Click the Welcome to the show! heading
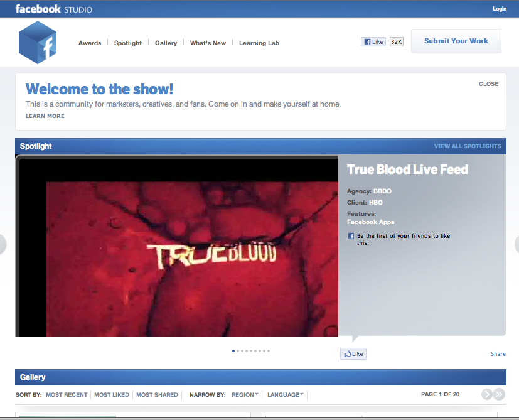This screenshot has height=420, width=519. 99,89
